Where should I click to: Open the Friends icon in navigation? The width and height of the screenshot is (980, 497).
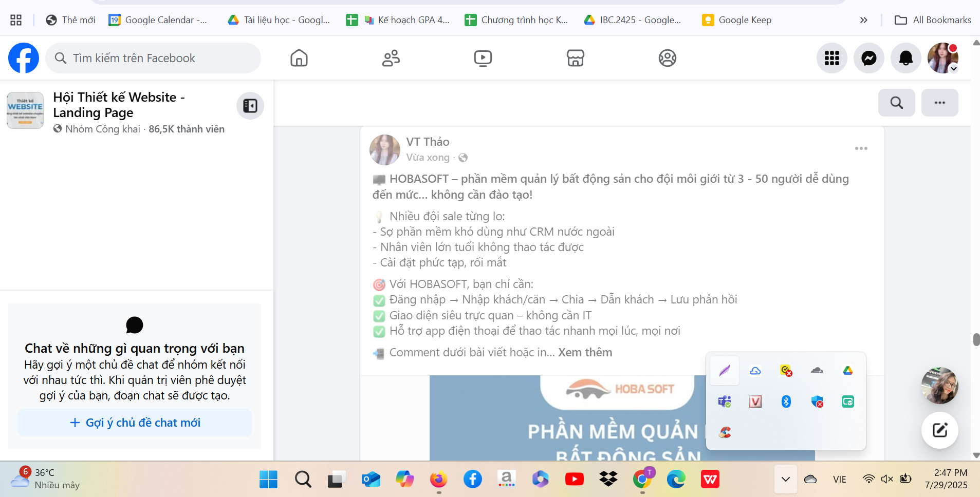pyautogui.click(x=391, y=58)
